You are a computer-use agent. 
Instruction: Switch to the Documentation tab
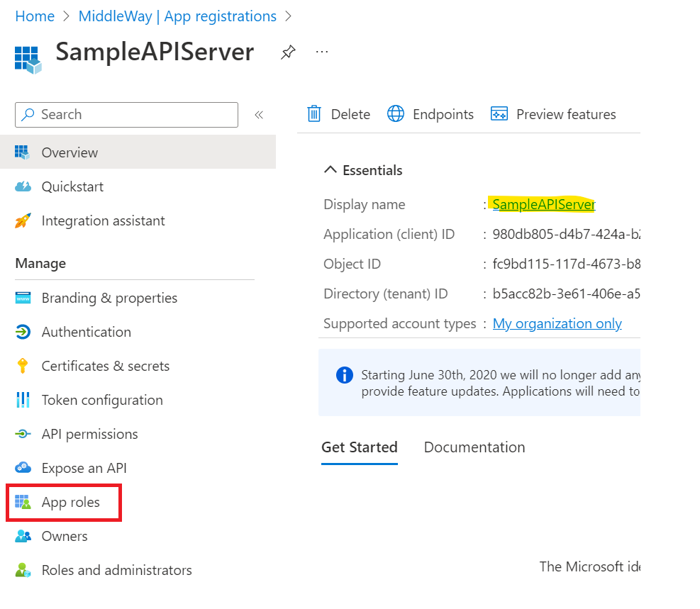click(474, 447)
